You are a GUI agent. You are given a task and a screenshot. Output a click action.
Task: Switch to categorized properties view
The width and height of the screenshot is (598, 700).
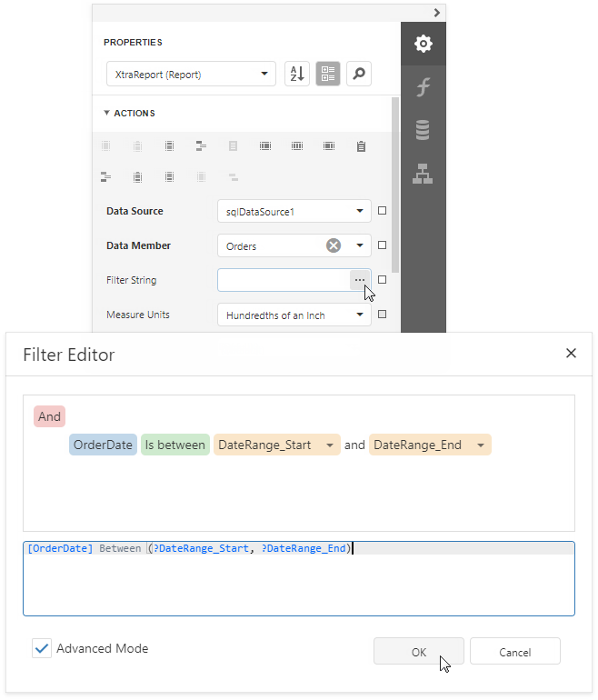[328, 75]
